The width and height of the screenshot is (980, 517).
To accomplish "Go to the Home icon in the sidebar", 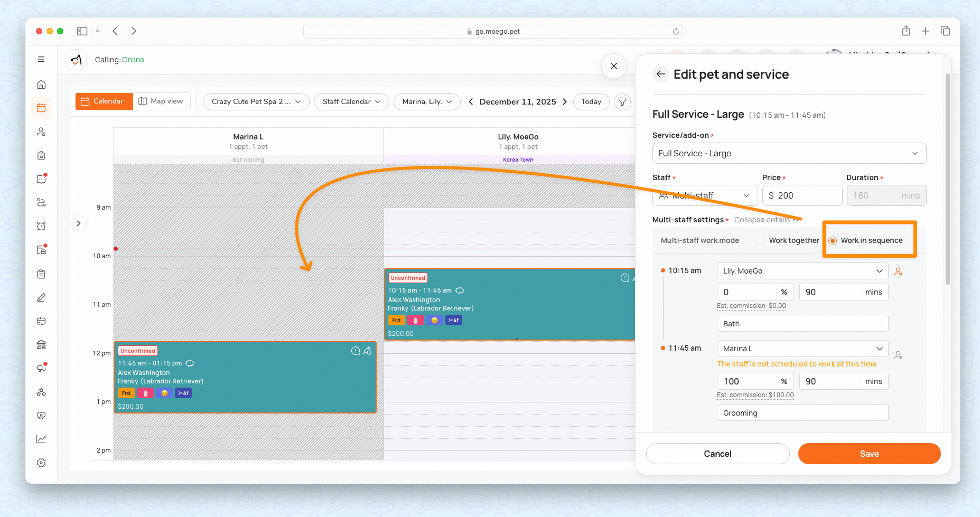I will click(41, 84).
